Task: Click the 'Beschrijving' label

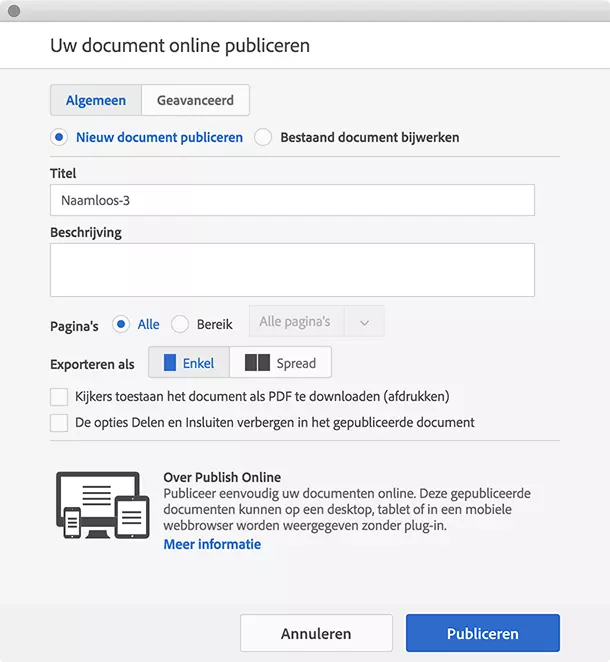Action: (x=86, y=233)
